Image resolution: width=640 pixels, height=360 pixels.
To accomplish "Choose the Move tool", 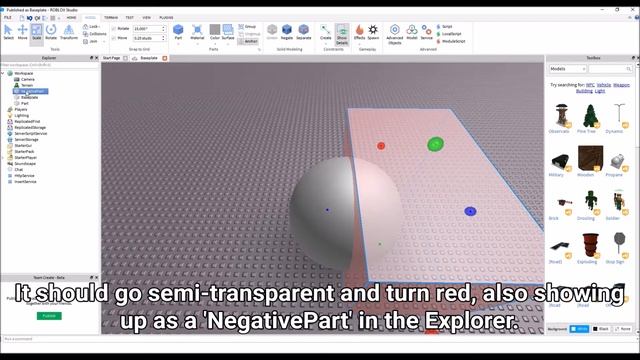I will pyautogui.click(x=22, y=32).
